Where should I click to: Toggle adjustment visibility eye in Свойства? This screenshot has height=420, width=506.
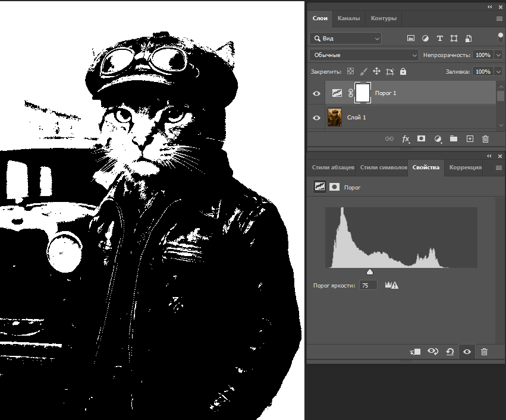point(467,352)
